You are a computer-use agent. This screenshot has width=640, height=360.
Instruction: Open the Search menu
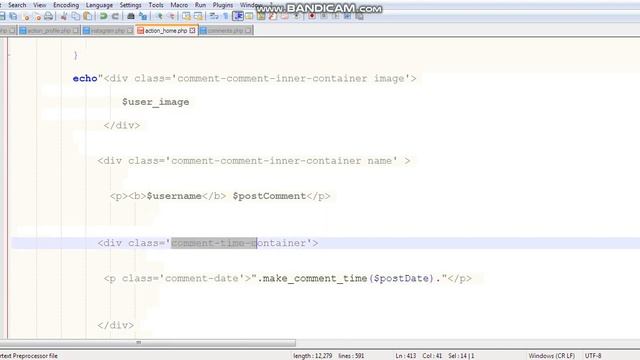coord(17,5)
